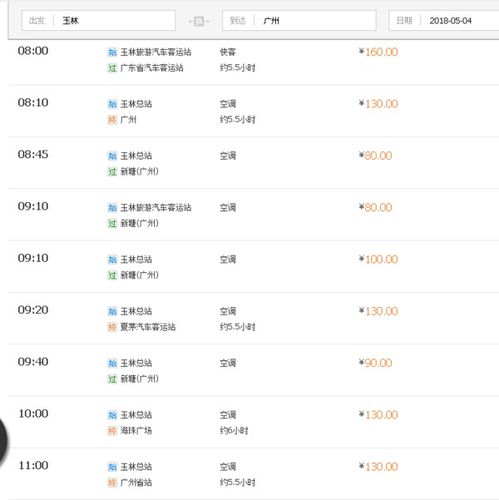Open the date field 2018-05-04

(444, 21)
